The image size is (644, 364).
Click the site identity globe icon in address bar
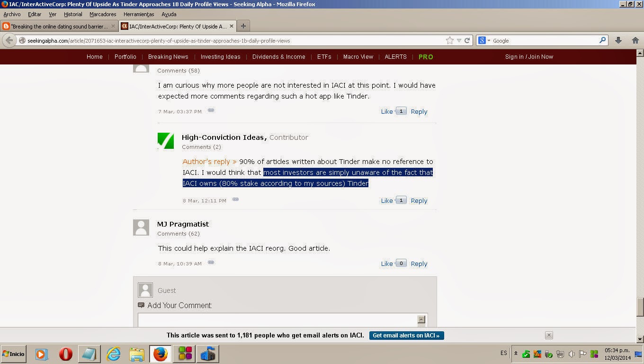pyautogui.click(x=22, y=41)
